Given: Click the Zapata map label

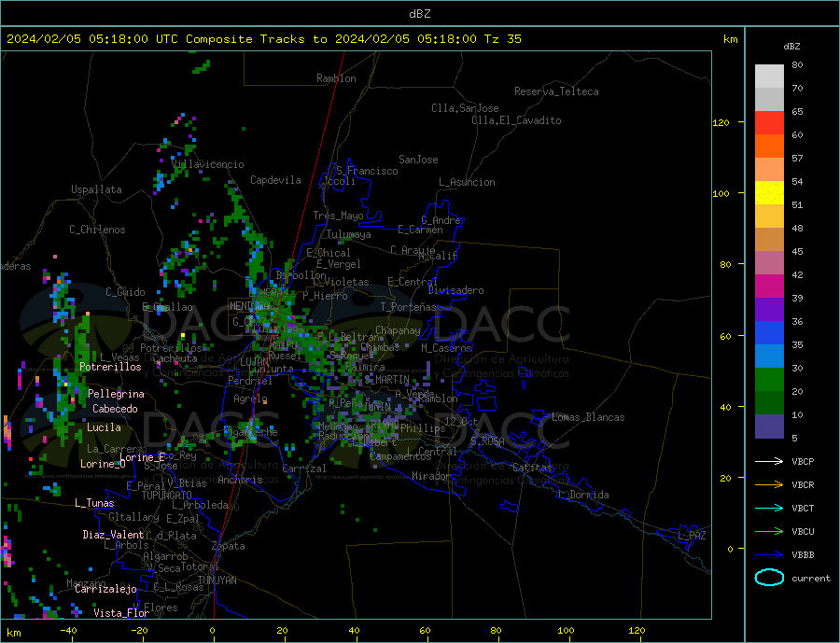Looking at the screenshot, I should [x=229, y=547].
